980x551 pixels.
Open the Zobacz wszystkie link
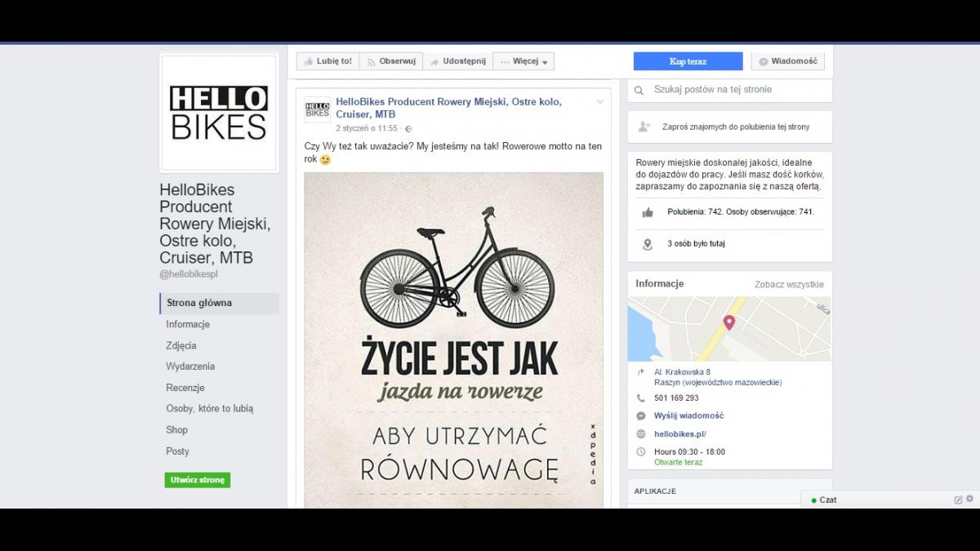tap(789, 285)
